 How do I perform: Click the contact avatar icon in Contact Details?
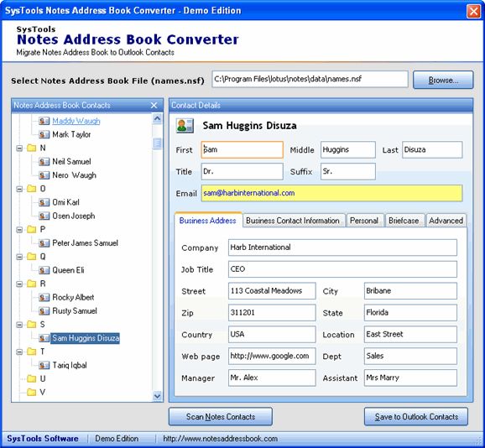pyautogui.click(x=185, y=126)
